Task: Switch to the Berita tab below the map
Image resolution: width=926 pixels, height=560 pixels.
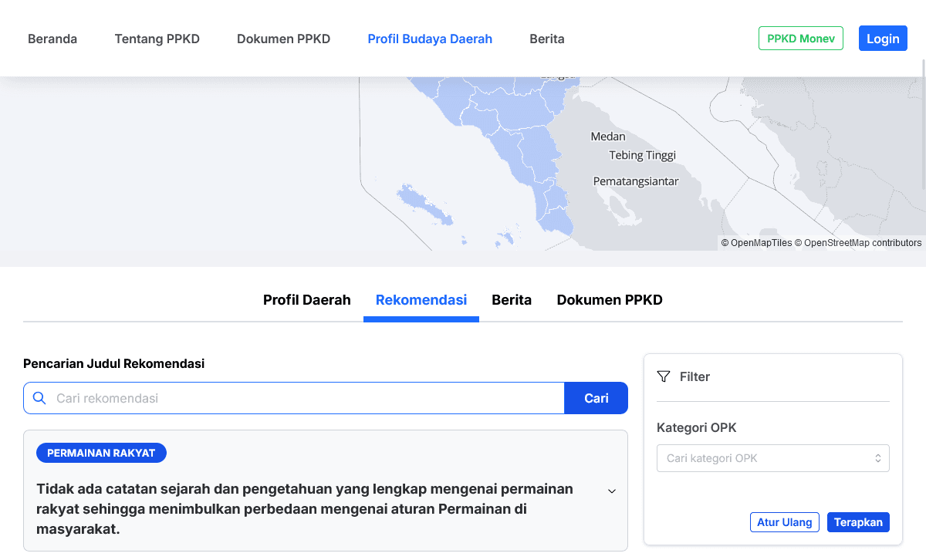Action: point(512,299)
